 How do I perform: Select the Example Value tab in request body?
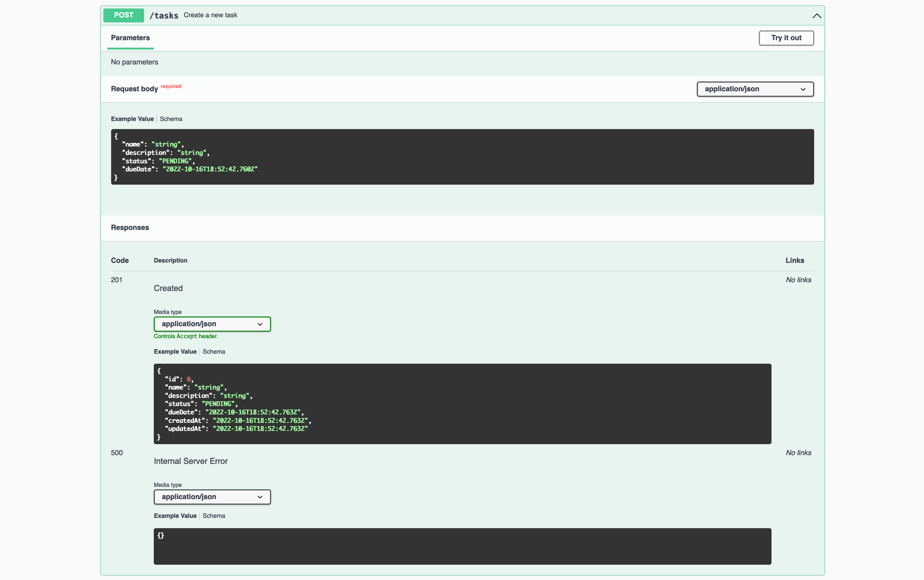coord(132,119)
